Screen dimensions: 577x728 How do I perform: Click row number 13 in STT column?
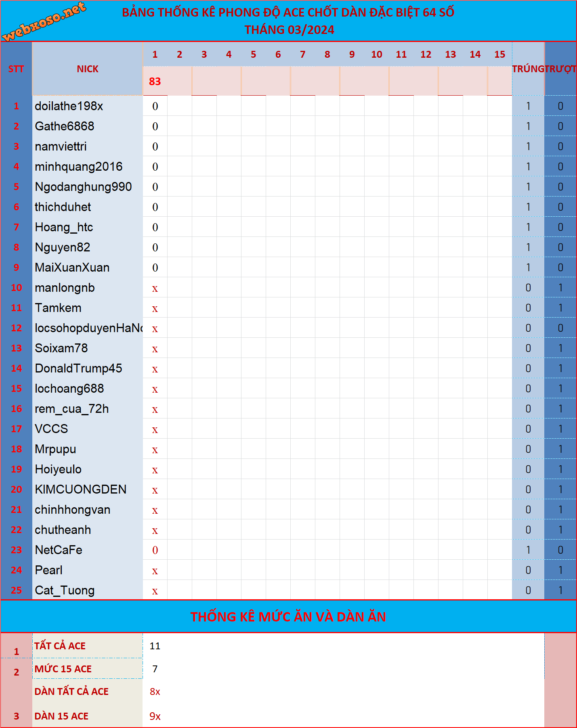pos(16,348)
